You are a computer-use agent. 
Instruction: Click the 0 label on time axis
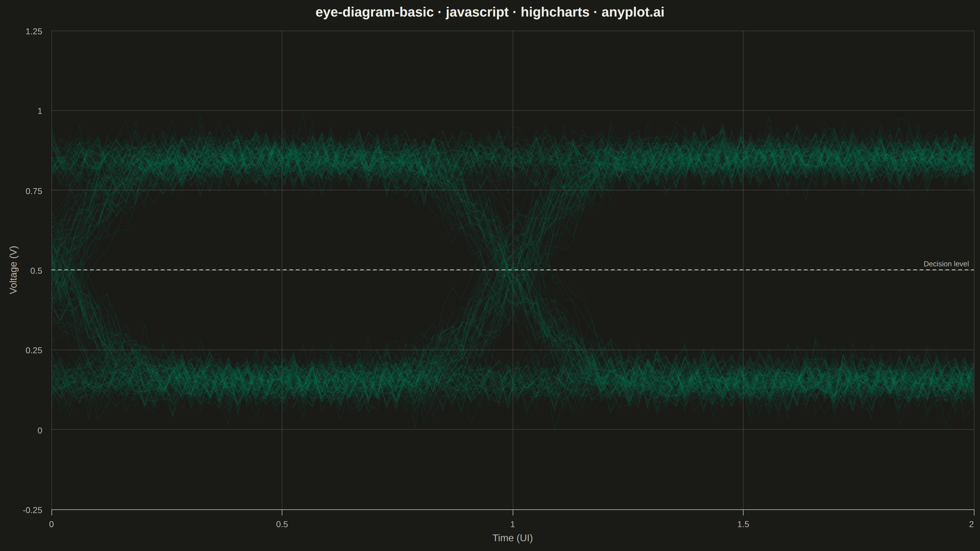pos(51,524)
